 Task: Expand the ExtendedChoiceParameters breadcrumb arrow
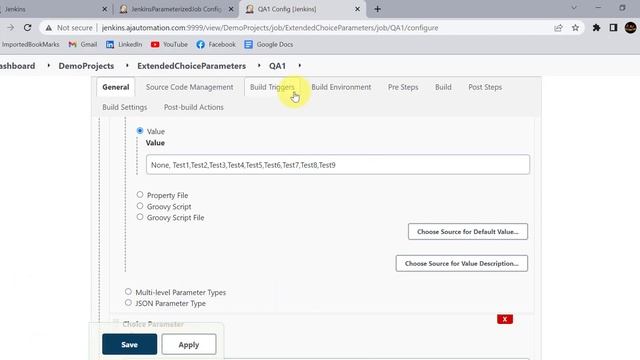(x=259, y=66)
